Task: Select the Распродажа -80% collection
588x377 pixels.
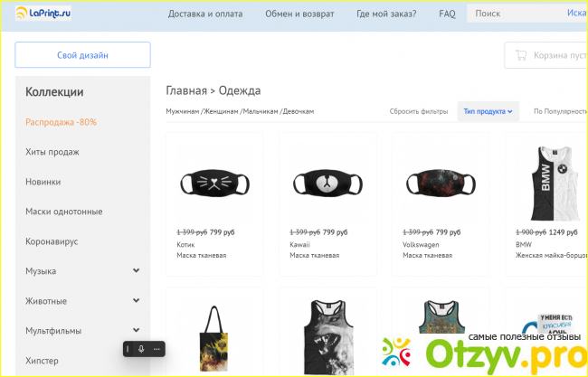Action: point(62,122)
